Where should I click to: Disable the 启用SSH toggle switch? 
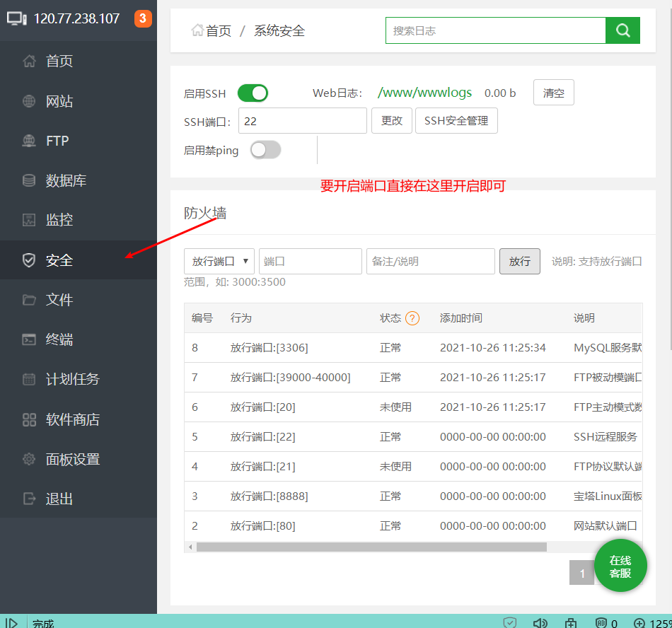click(253, 93)
